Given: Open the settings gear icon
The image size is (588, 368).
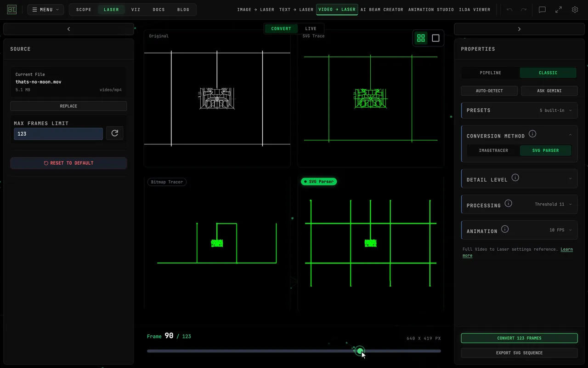Looking at the screenshot, I should [575, 10].
